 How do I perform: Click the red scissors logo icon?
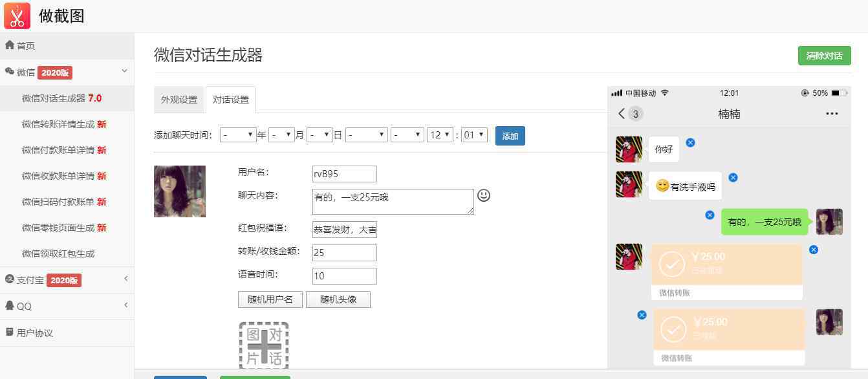coord(17,16)
